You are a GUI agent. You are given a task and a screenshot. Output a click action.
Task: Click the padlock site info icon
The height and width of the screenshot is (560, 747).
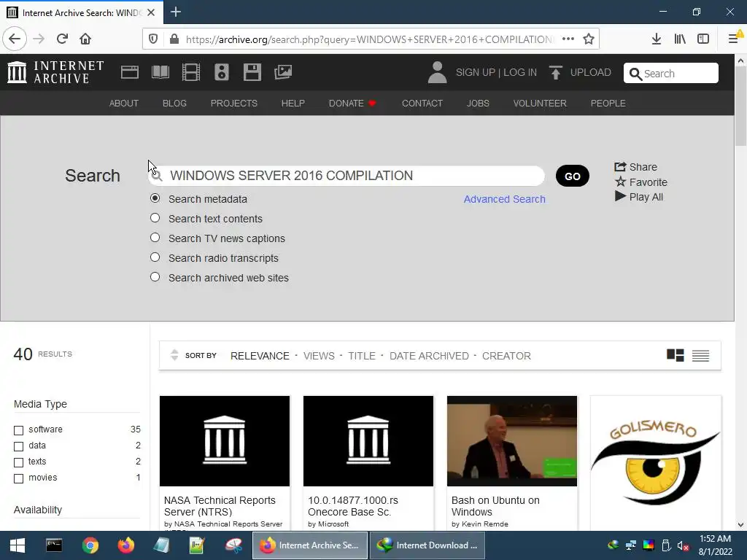pos(174,39)
